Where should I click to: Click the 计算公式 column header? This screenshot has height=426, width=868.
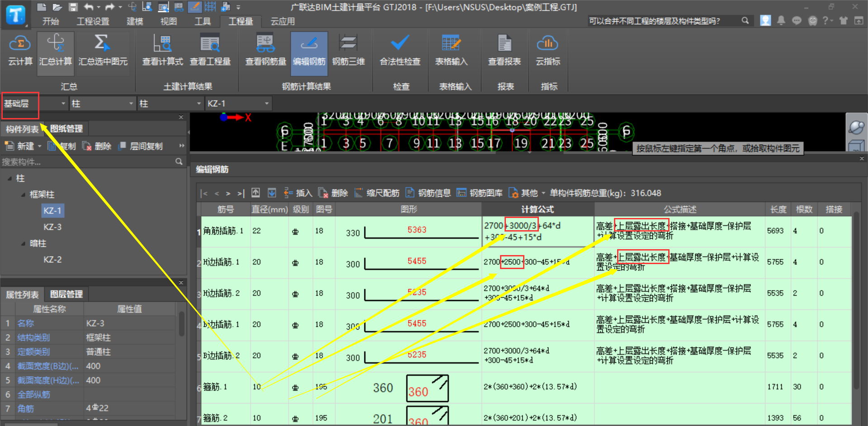pos(538,209)
